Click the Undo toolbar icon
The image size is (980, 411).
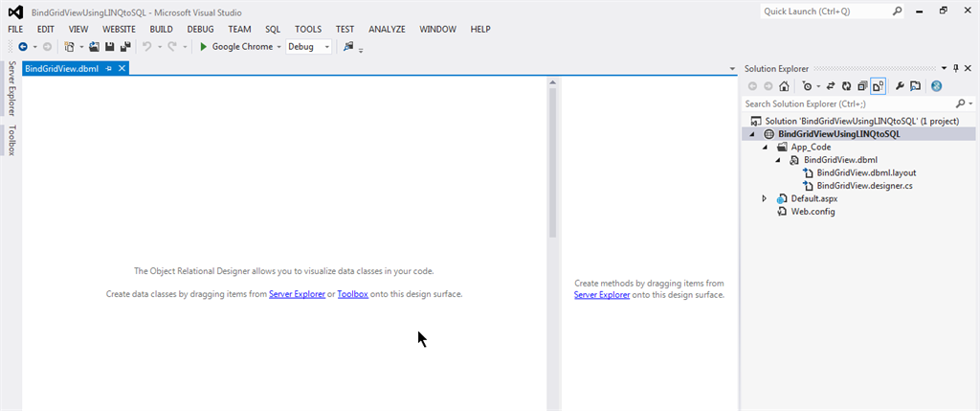point(147,46)
